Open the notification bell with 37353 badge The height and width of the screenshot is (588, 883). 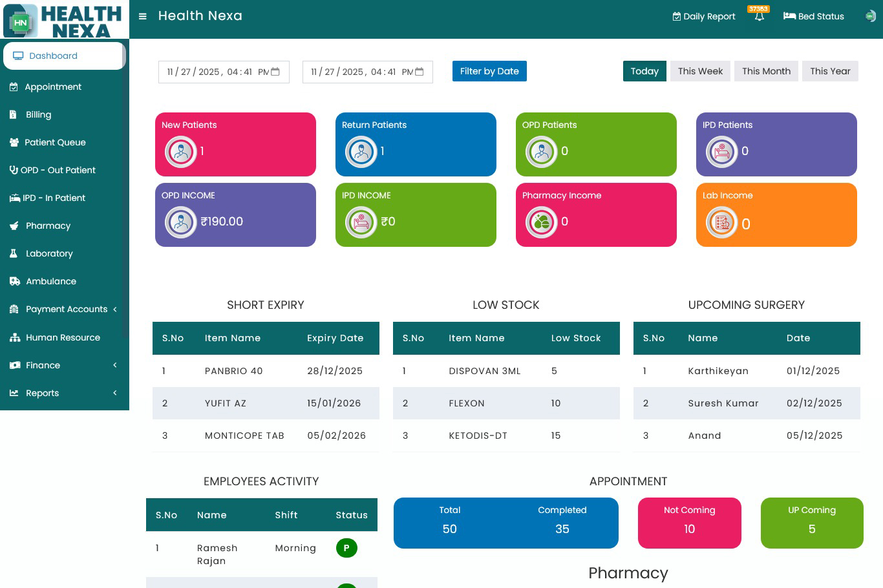coord(759,17)
